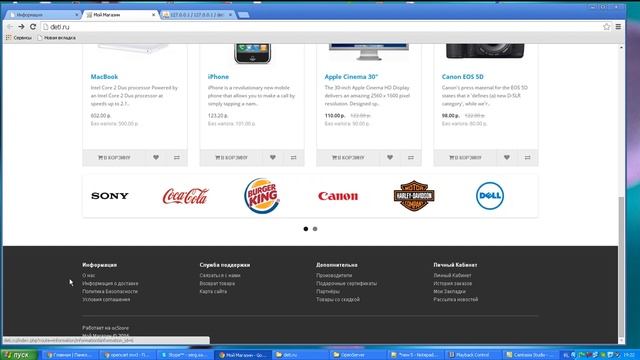Add Apple Cinema 30" to wishlist heart icon
This screenshot has width=640, height=360.
coord(390,158)
